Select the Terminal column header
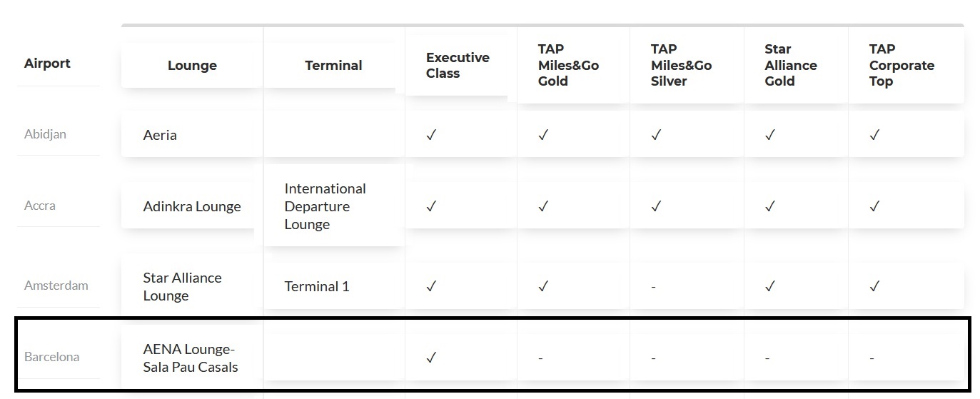Image resolution: width=980 pixels, height=399 pixels. coord(333,66)
